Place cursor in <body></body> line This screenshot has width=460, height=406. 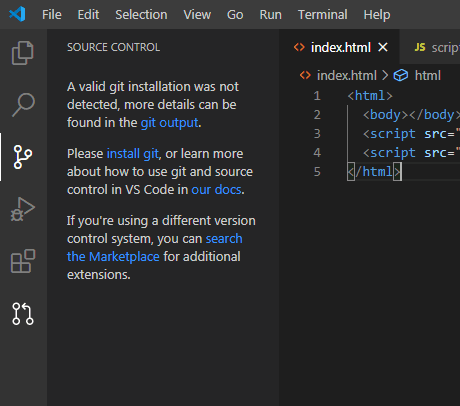[411, 115]
